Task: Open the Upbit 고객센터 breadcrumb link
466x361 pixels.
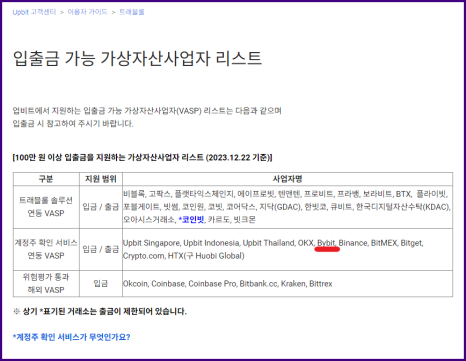Action: point(34,12)
